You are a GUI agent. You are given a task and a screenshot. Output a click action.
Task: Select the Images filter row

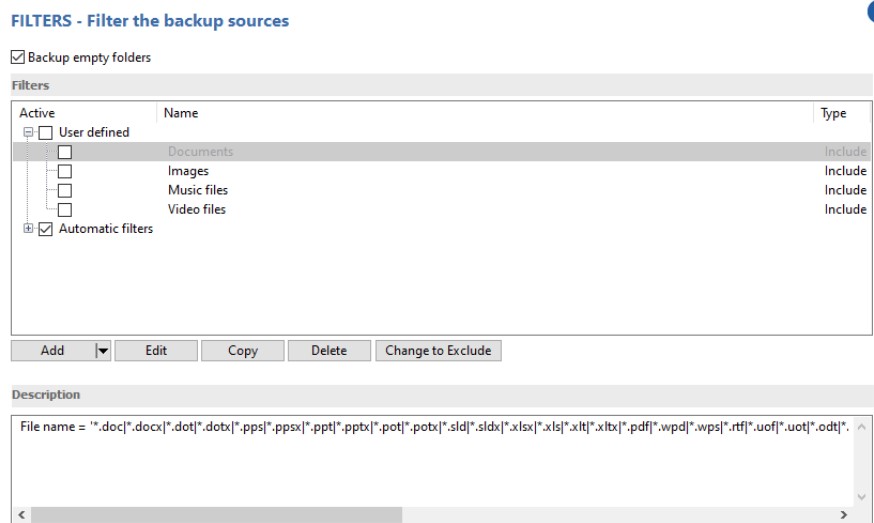[188, 171]
